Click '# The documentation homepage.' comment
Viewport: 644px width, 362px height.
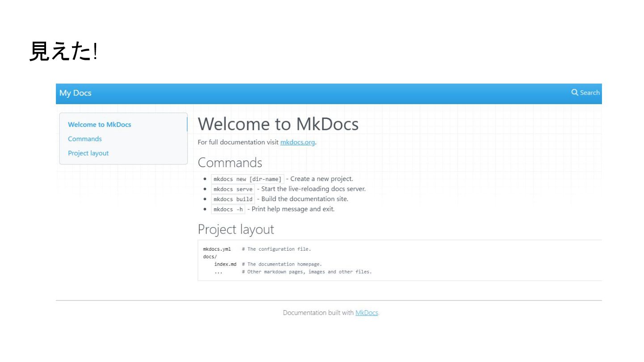(282, 264)
